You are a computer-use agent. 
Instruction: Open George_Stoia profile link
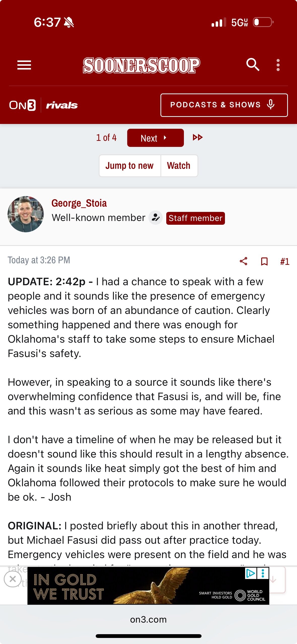(x=79, y=203)
